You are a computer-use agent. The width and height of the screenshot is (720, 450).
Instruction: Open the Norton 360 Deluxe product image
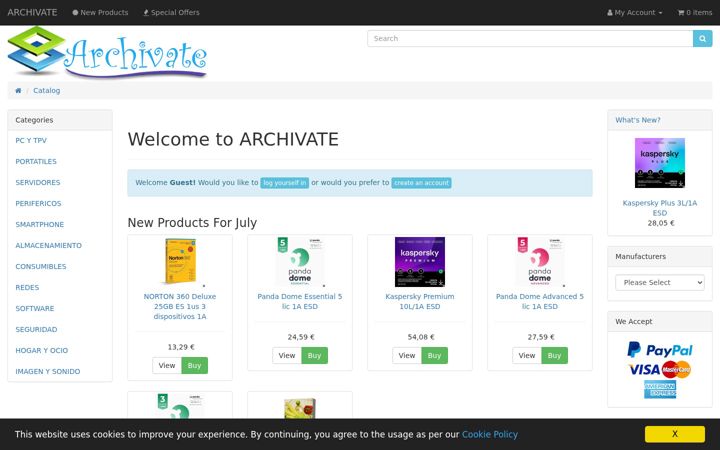point(180,261)
